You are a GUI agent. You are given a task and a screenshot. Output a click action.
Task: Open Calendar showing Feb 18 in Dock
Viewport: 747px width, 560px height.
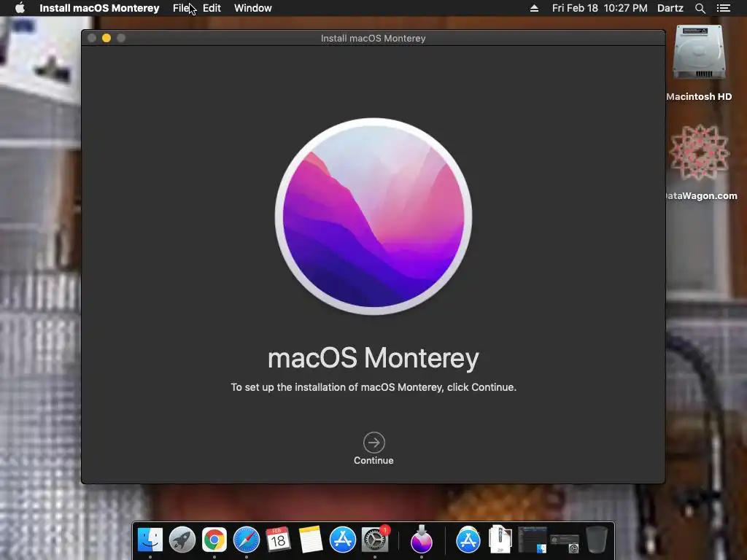pos(278,540)
